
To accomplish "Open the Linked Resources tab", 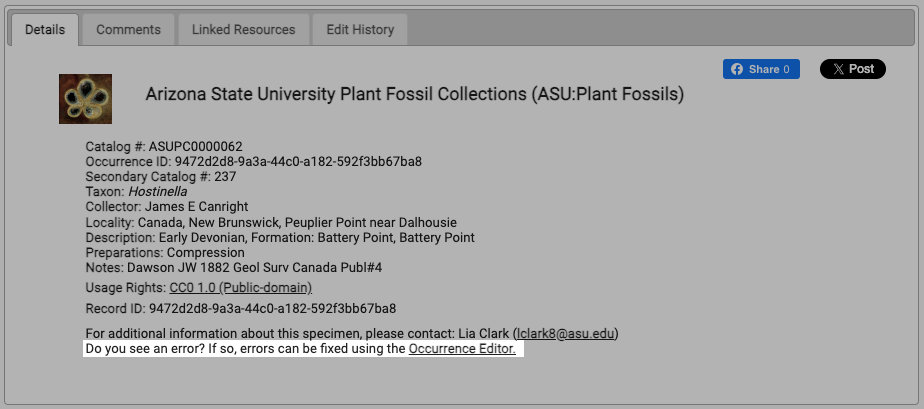I will [x=243, y=29].
